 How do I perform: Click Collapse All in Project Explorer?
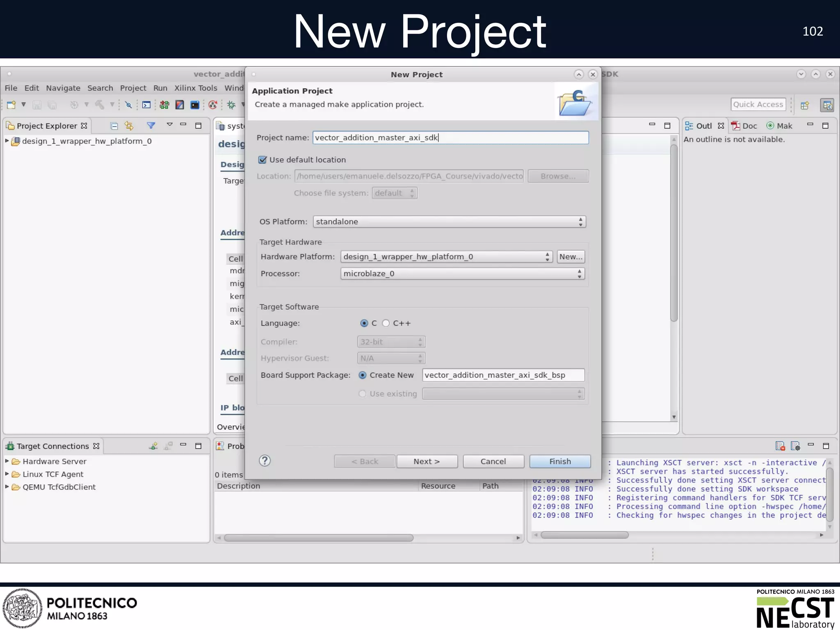114,126
